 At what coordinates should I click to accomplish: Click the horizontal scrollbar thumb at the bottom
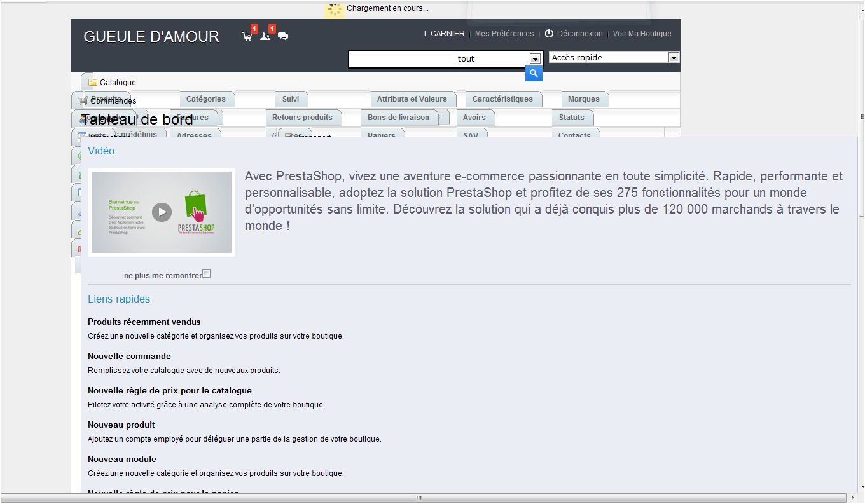coord(419,498)
